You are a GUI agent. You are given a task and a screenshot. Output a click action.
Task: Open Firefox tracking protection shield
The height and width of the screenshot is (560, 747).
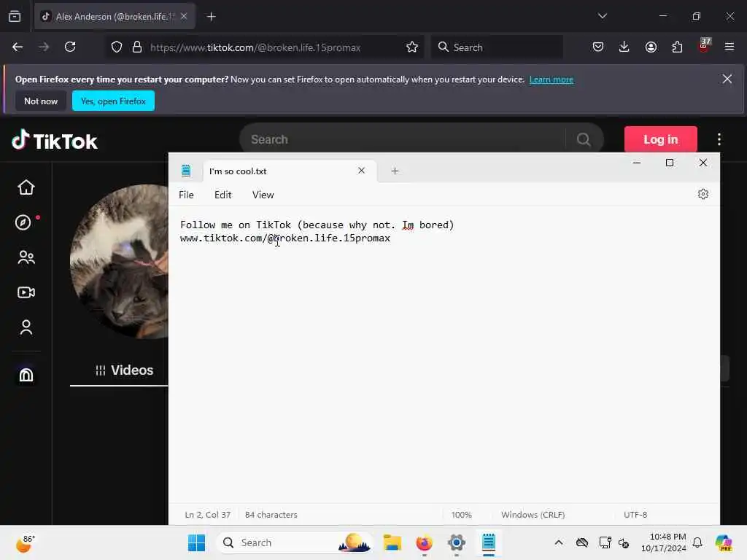pyautogui.click(x=117, y=47)
